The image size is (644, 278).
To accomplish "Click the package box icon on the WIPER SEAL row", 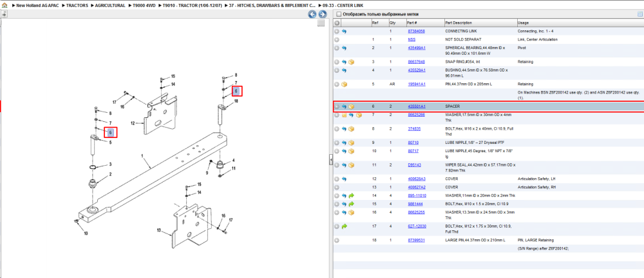I will (x=351, y=165).
